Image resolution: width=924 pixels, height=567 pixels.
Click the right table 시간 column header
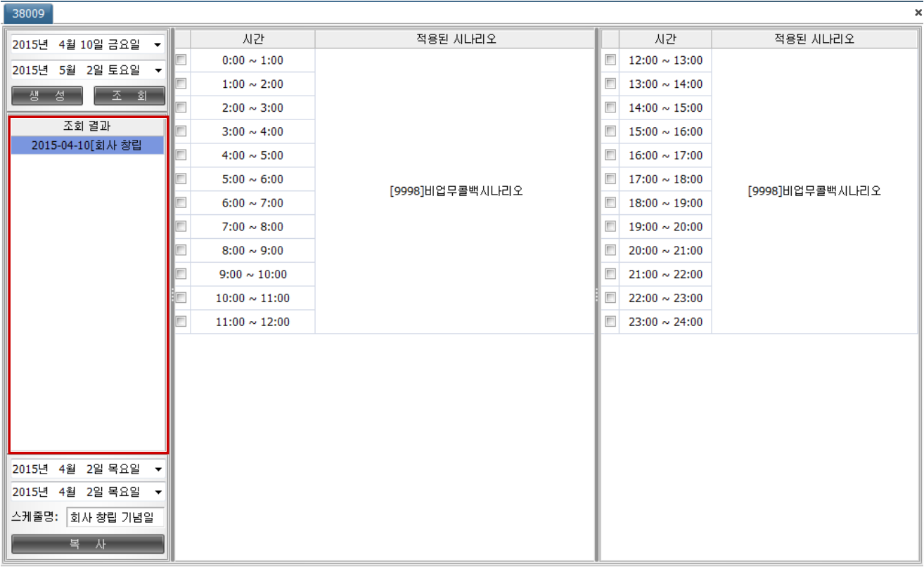click(x=665, y=39)
